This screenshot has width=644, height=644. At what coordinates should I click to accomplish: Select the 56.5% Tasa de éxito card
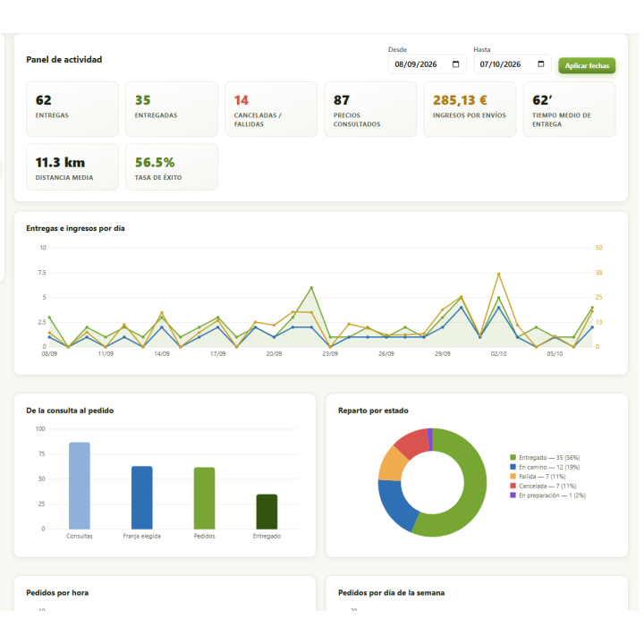(x=173, y=168)
